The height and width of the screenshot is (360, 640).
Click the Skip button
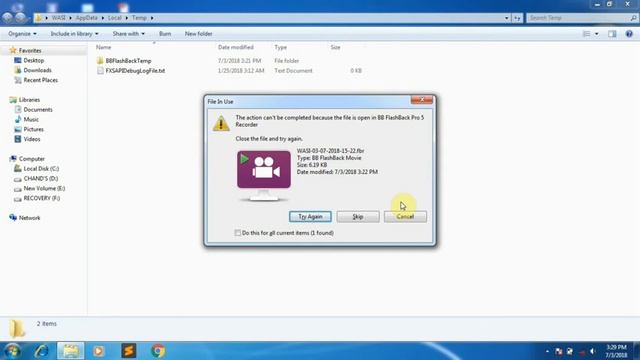pos(358,217)
